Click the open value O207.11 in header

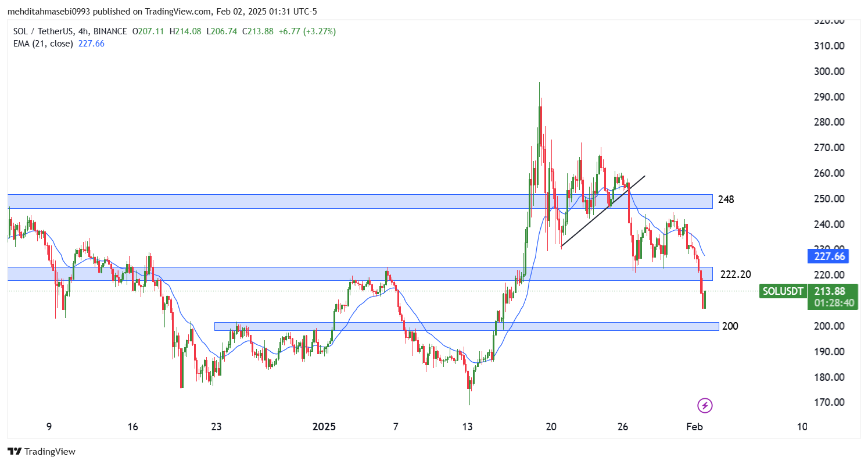click(x=149, y=31)
